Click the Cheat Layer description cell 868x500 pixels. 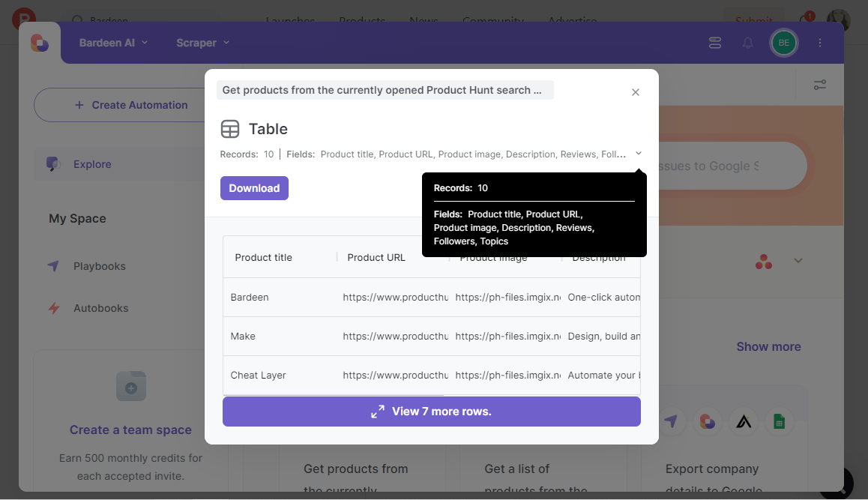[604, 376]
